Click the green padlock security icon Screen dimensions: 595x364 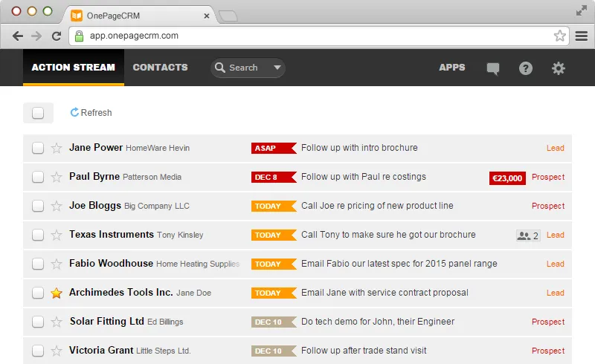(x=79, y=36)
